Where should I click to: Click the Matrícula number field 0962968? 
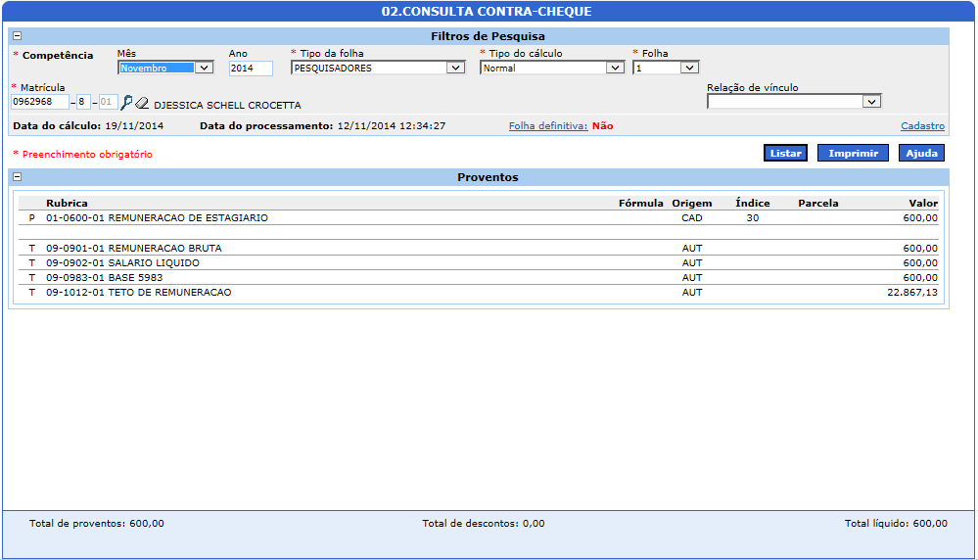pos(39,102)
